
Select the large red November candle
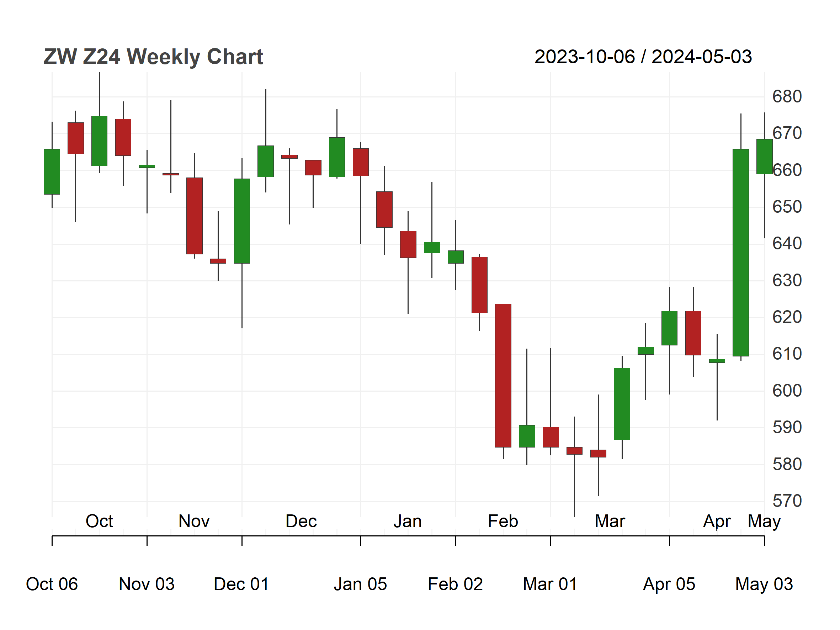pos(195,216)
